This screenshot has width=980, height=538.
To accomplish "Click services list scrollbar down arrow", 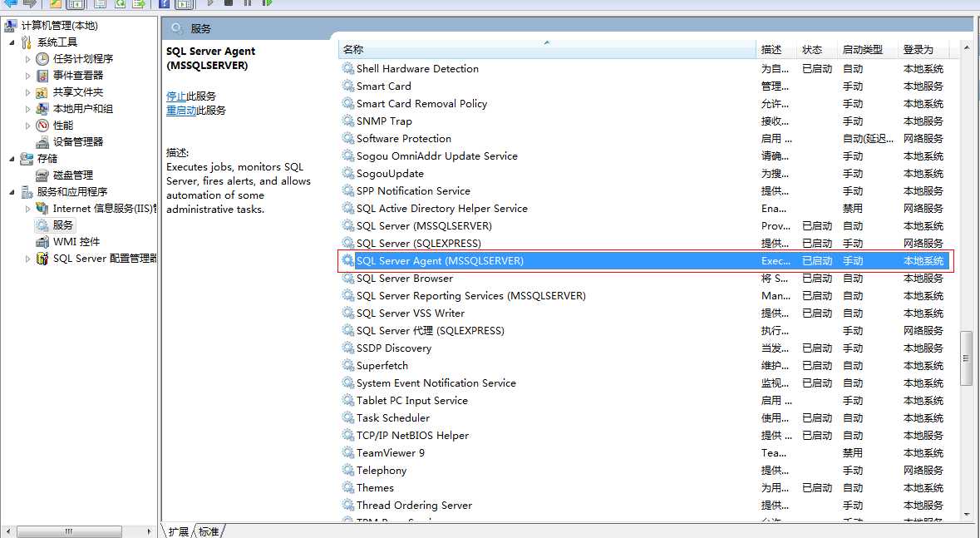I will [x=967, y=514].
